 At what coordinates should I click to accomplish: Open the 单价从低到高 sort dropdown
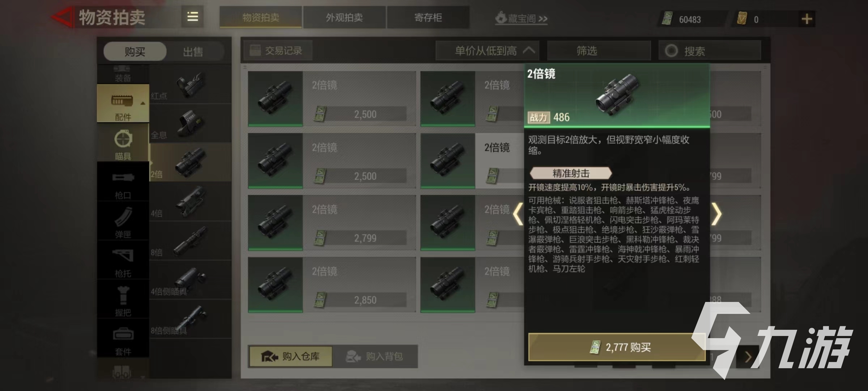click(487, 51)
